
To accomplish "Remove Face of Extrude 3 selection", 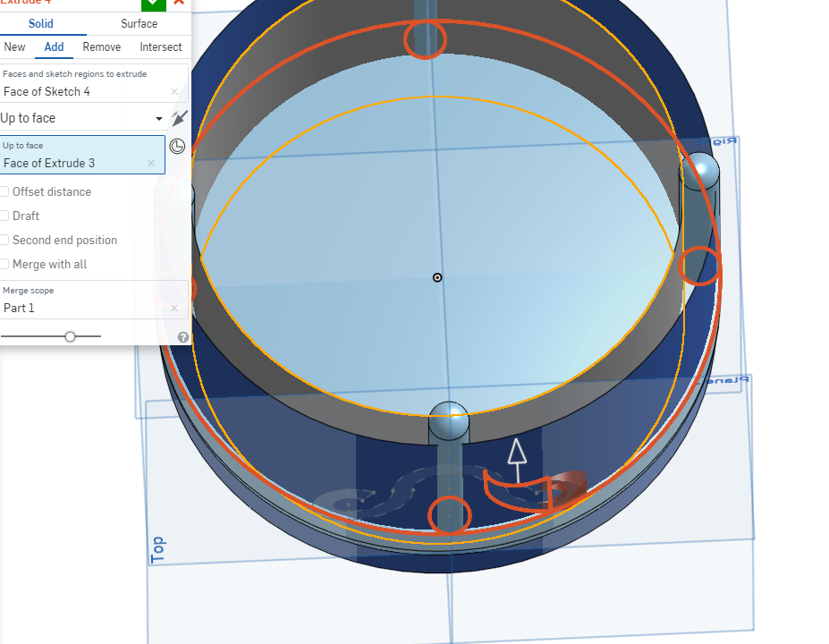I will tap(151, 164).
